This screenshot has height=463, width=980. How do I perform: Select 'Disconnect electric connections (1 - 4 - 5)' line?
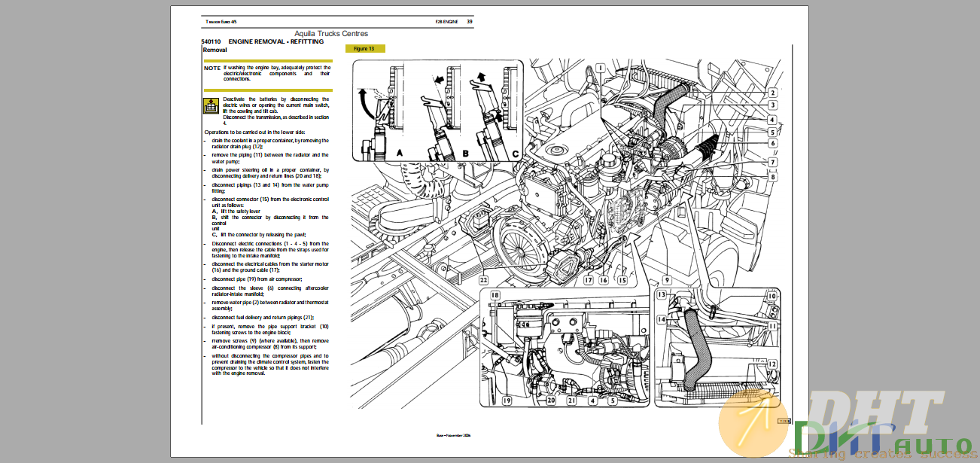tap(270, 244)
